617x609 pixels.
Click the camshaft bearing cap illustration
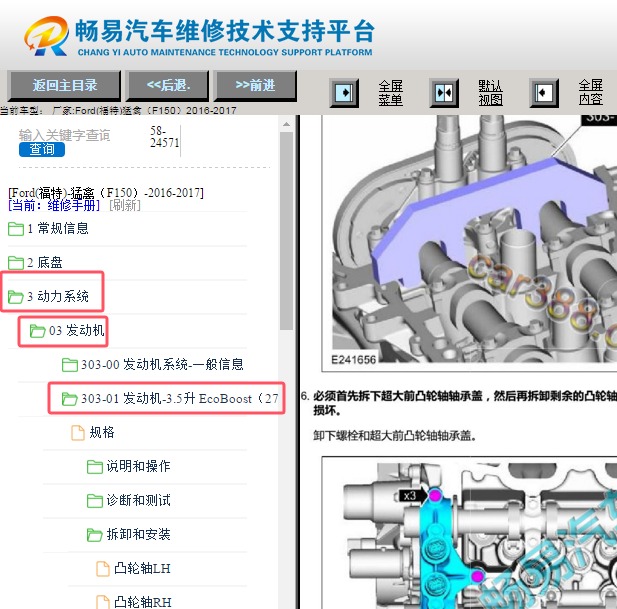[469, 533]
